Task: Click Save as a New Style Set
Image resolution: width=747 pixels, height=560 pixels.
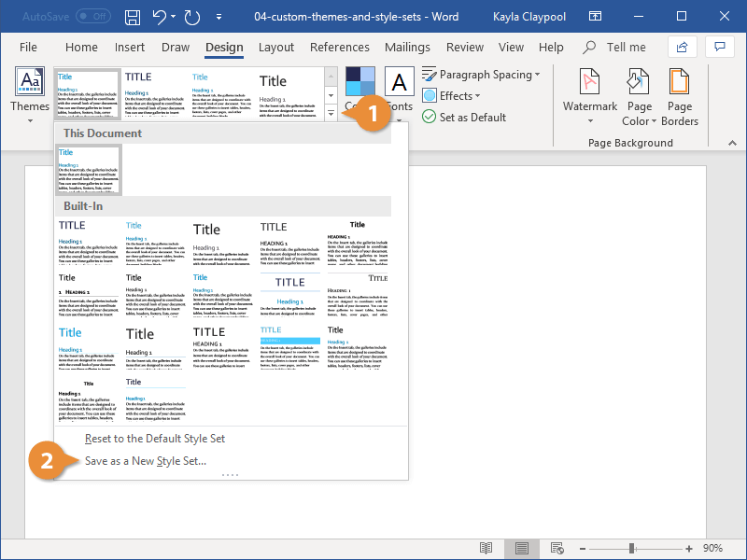Action: pyautogui.click(x=148, y=460)
